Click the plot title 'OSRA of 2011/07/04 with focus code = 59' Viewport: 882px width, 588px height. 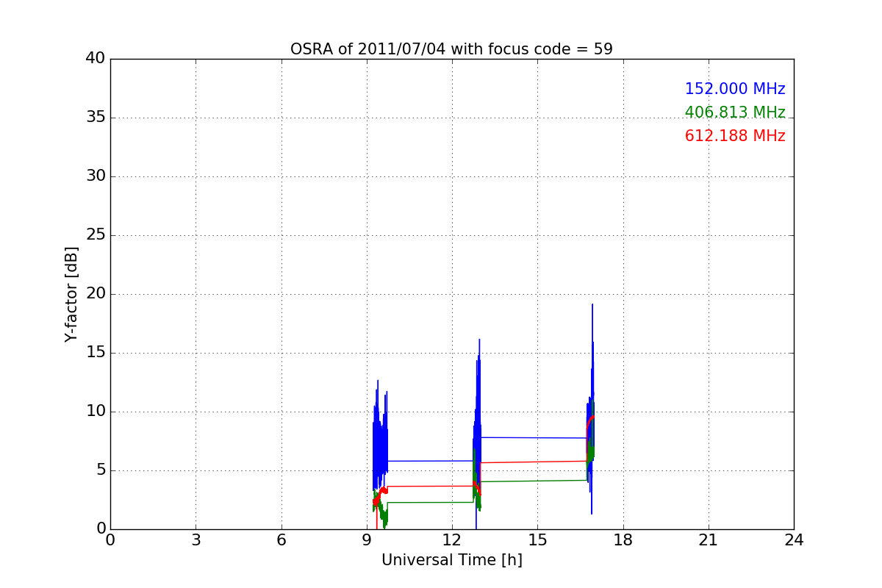point(451,49)
